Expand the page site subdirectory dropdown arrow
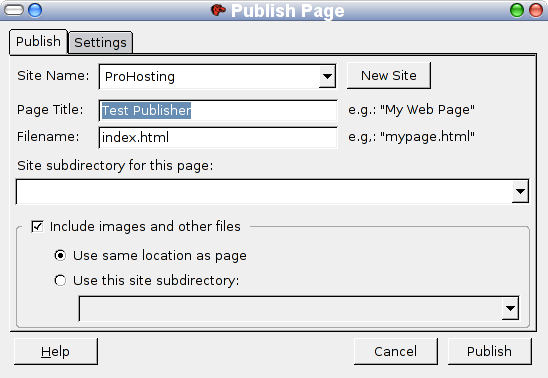The width and height of the screenshot is (548, 378). coord(520,191)
